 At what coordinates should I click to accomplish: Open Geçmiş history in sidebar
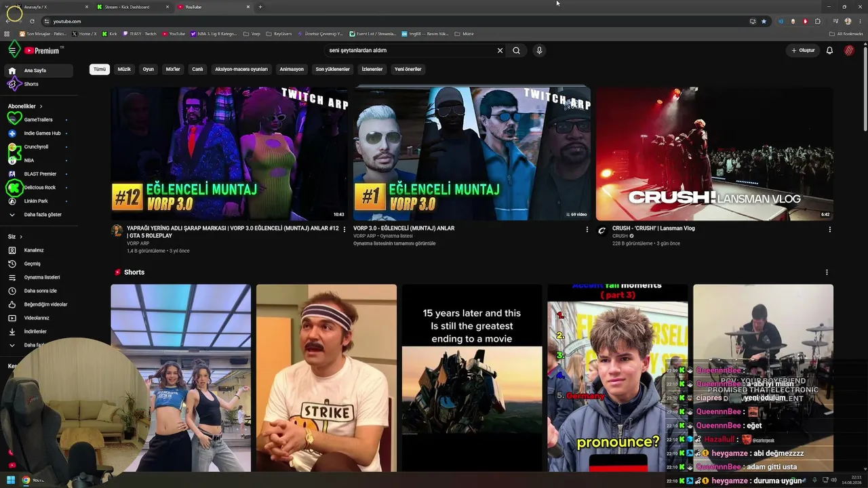[38, 264]
